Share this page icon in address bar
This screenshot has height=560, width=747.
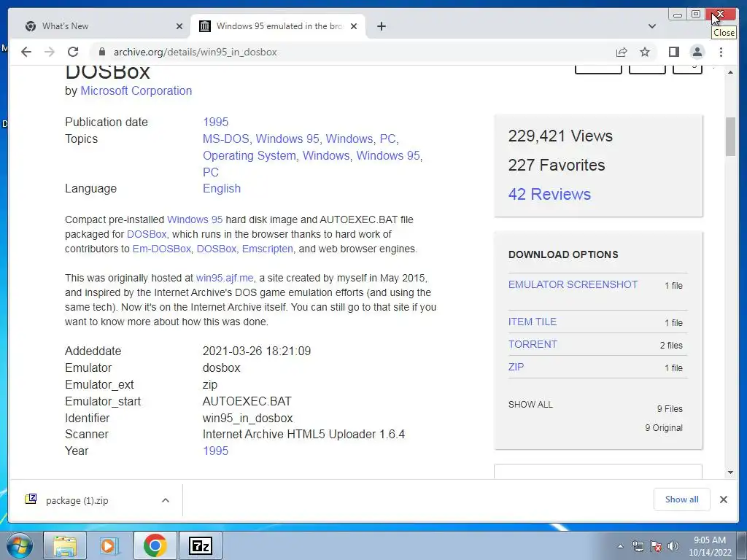coord(622,52)
